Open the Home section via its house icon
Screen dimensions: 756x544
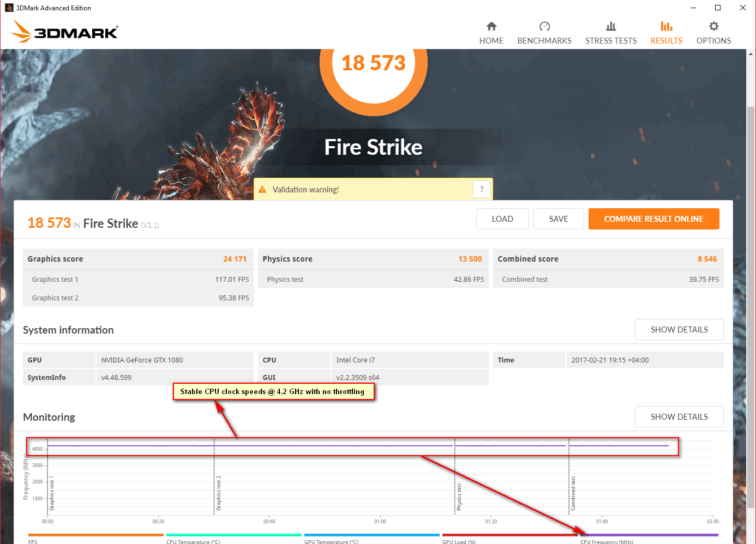coord(491,26)
